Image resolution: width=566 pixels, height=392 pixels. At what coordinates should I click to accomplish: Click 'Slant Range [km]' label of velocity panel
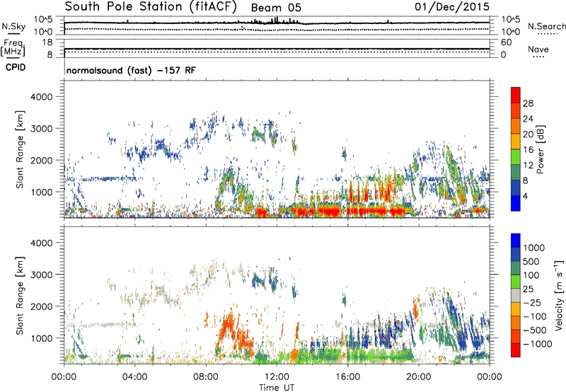point(20,296)
